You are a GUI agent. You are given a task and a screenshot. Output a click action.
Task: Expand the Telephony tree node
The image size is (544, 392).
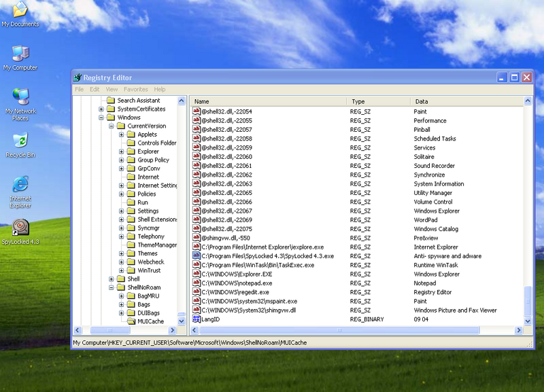point(121,236)
